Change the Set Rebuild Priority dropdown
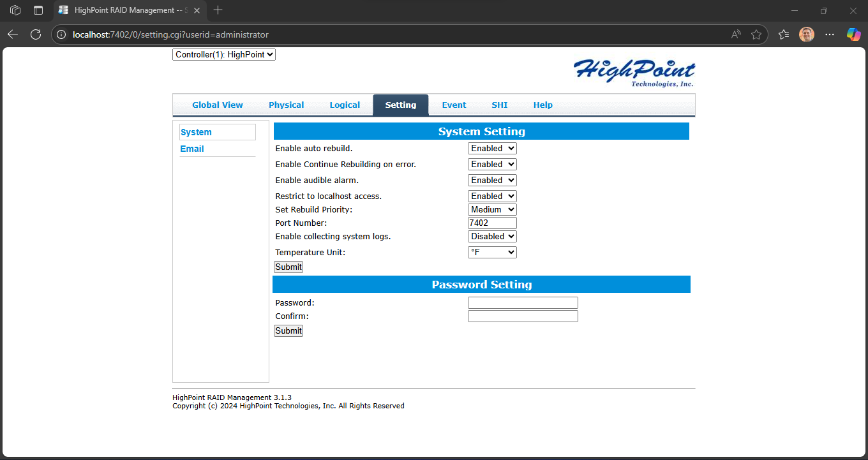This screenshot has height=460, width=868. click(492, 209)
